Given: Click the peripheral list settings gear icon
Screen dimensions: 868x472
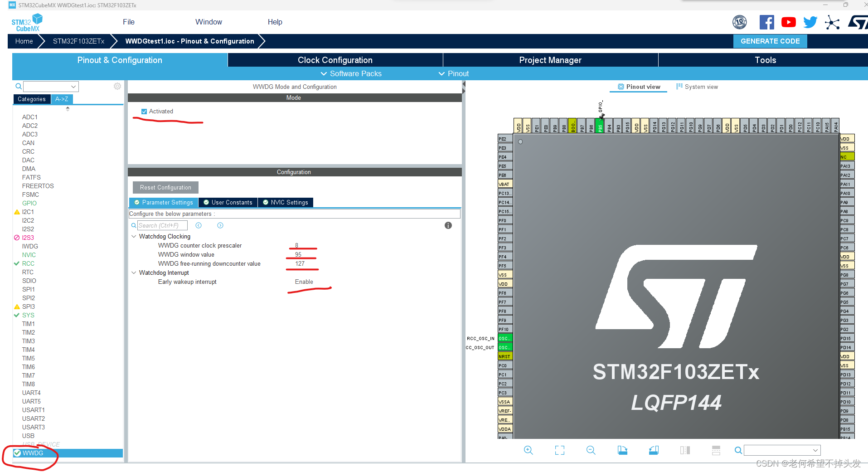Looking at the screenshot, I should click(117, 86).
